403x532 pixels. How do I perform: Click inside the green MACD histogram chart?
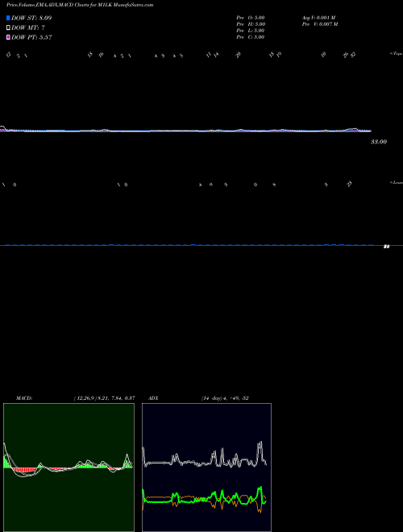pyautogui.click(x=69, y=468)
